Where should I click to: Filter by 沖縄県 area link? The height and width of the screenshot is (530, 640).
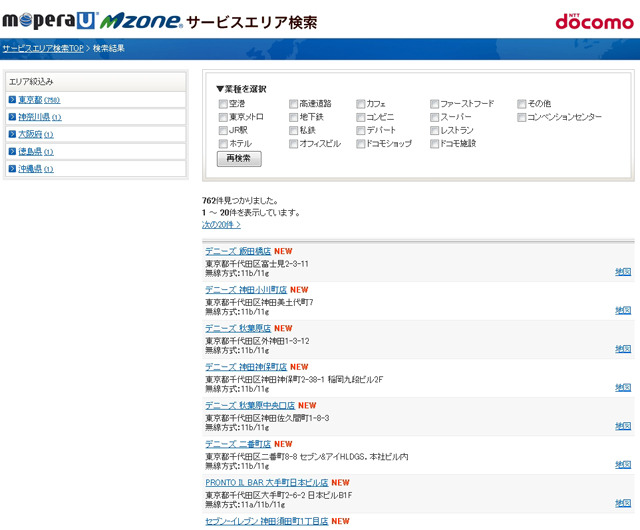tap(36, 168)
